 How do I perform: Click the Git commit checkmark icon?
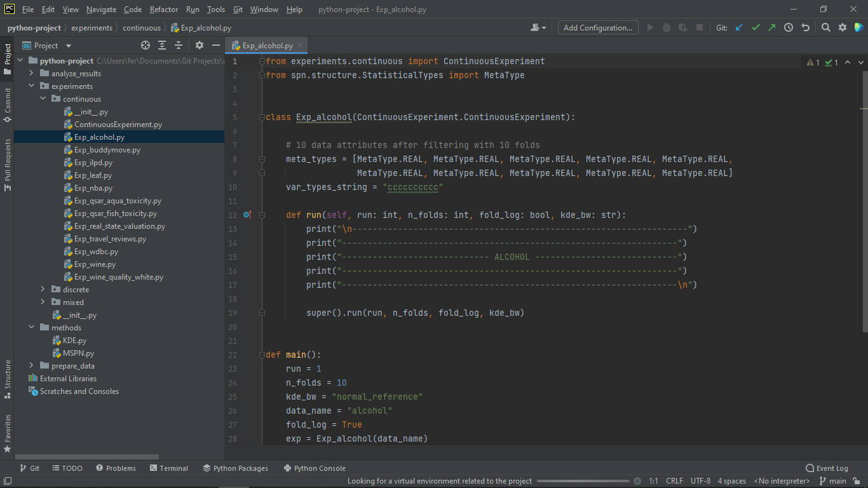pos(756,27)
